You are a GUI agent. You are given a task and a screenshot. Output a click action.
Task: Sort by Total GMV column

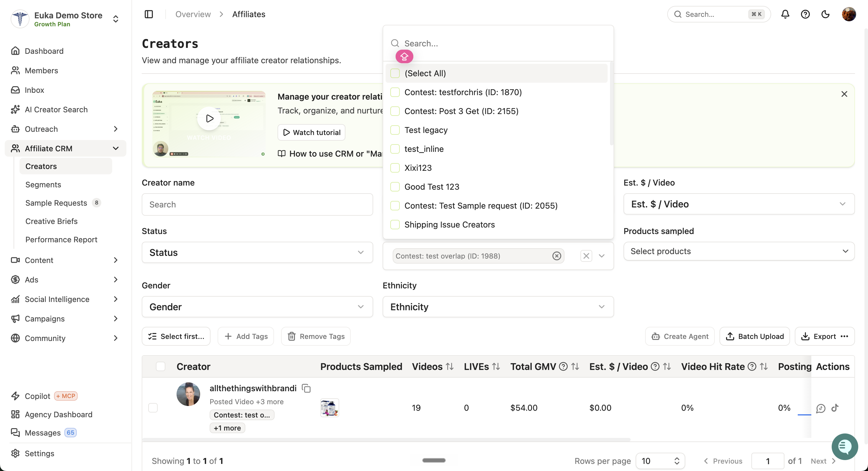coord(575,366)
